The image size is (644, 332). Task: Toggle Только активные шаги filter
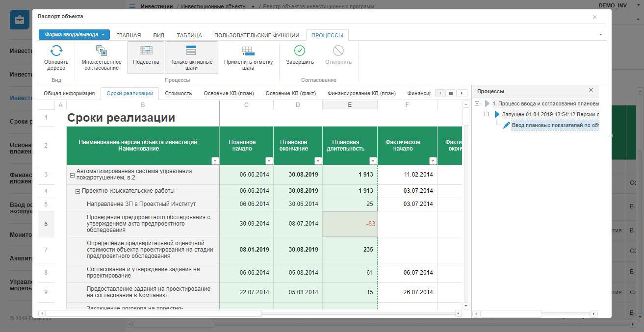(x=191, y=57)
